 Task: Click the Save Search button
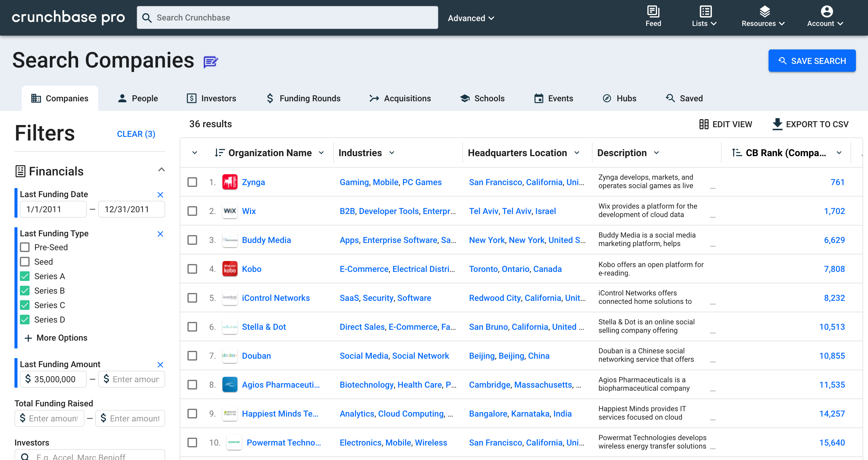pyautogui.click(x=812, y=61)
